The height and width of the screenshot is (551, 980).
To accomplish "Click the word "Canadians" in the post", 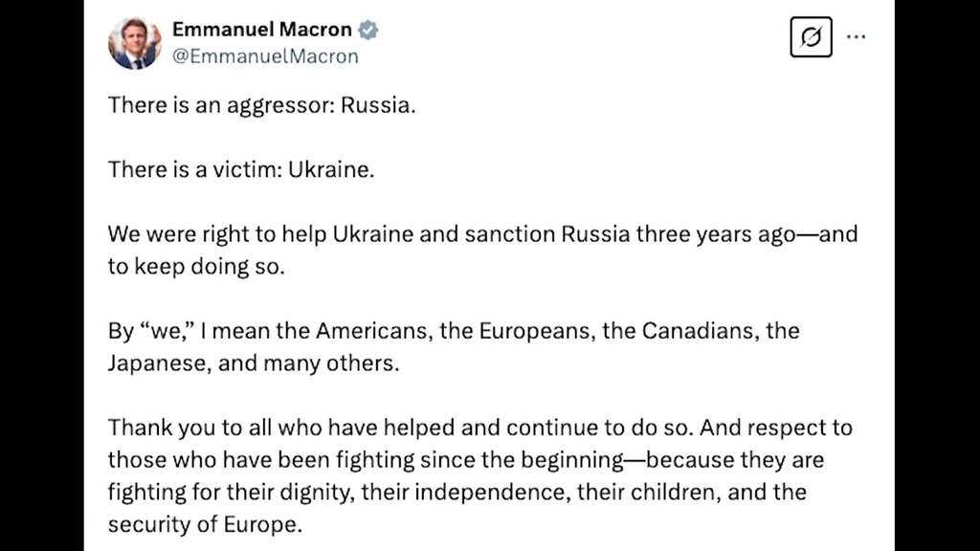I will (x=691, y=331).
